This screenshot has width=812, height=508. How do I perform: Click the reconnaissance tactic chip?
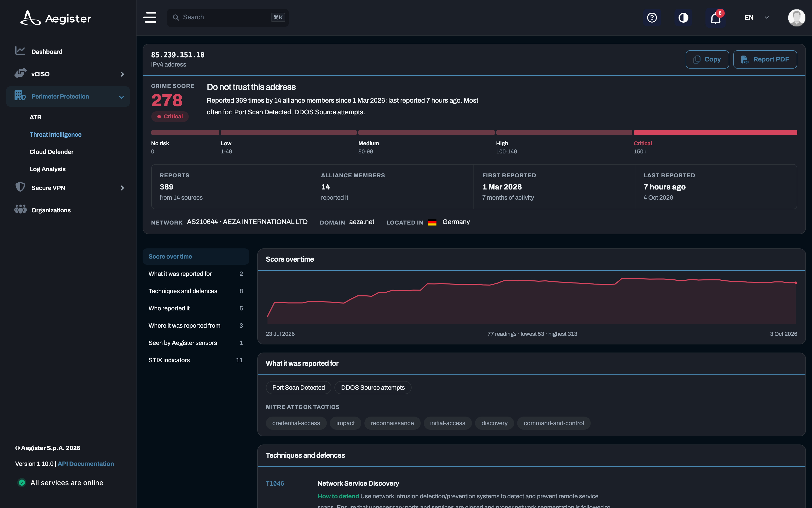tap(392, 423)
